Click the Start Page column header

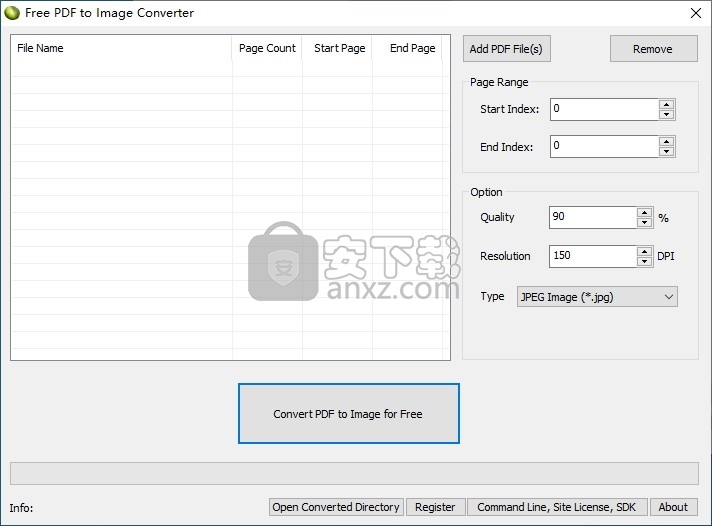[337, 48]
